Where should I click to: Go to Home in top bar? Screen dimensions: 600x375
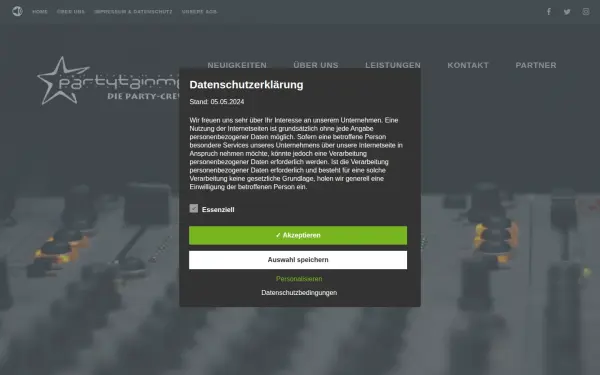(x=40, y=12)
